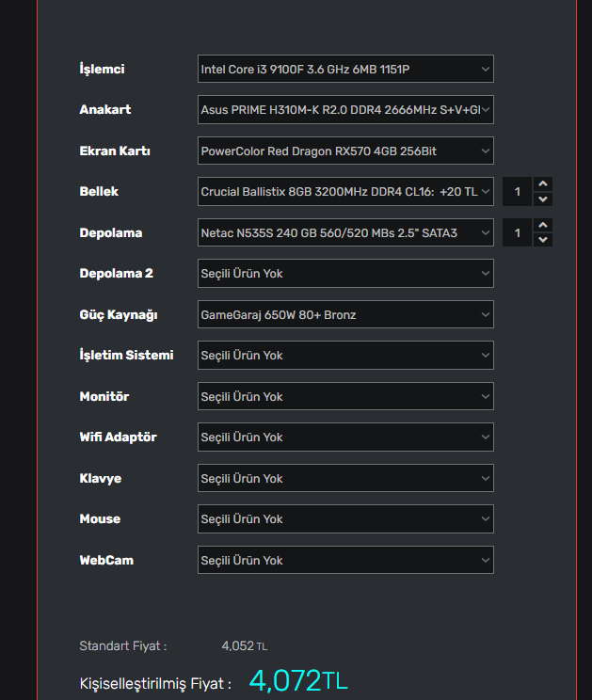Increase the Depolama quantity with up arrow
This screenshot has width=592, height=700.
pyautogui.click(x=542, y=225)
